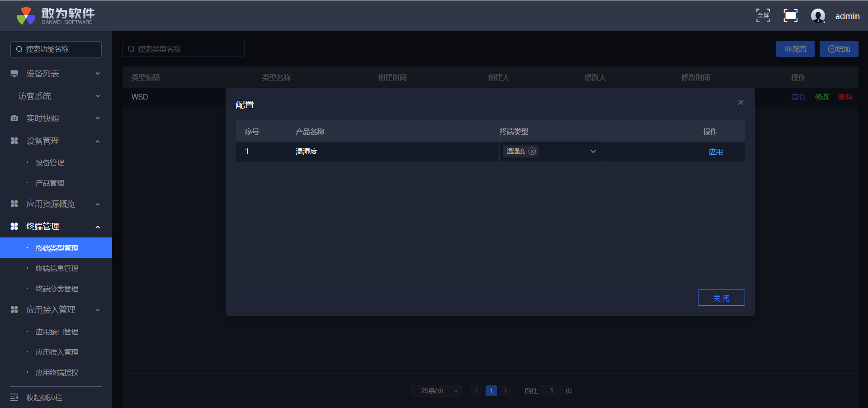Click the 类型编码 column header
868x408 pixels.
tap(146, 78)
